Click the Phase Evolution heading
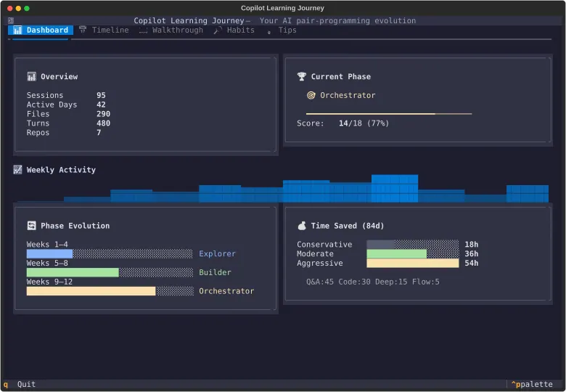566x392 pixels. click(75, 226)
